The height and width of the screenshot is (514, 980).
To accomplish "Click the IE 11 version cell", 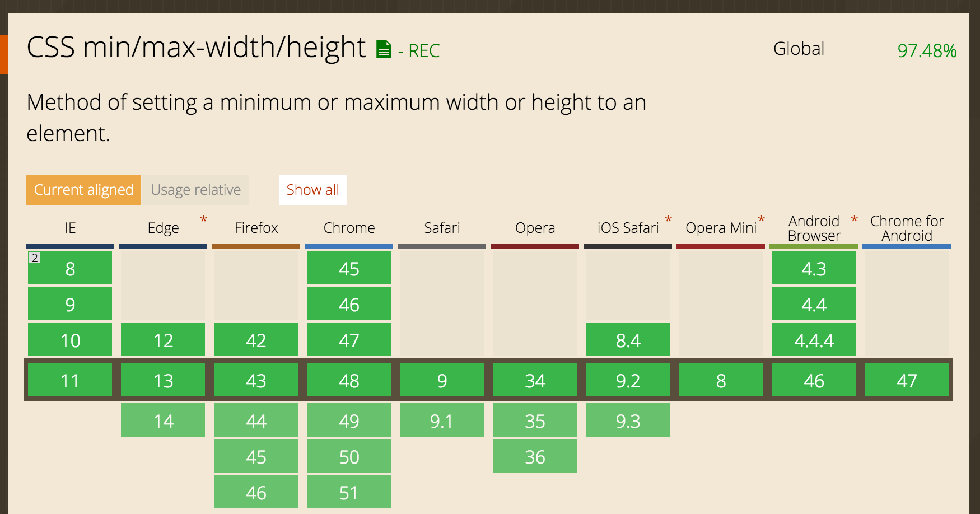I will pos(70,381).
